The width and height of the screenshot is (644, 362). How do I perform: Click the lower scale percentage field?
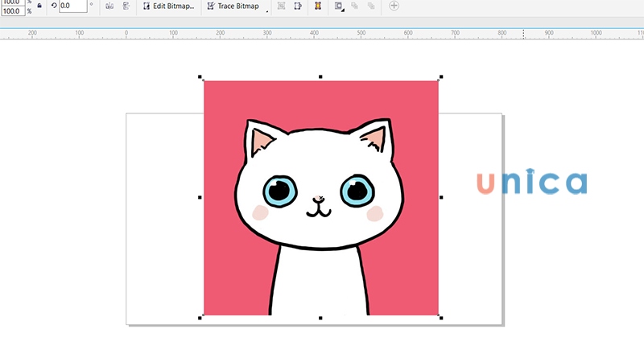[x=13, y=11]
